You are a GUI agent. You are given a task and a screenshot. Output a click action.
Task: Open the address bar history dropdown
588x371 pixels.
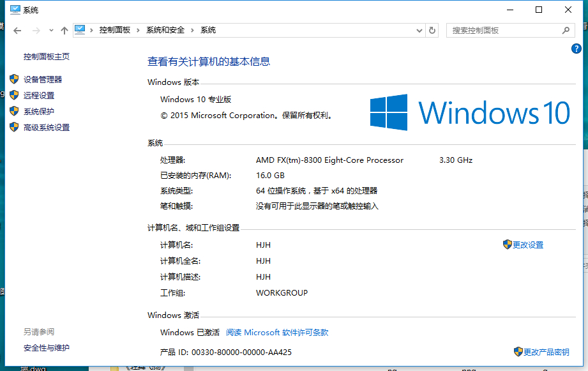(419, 31)
